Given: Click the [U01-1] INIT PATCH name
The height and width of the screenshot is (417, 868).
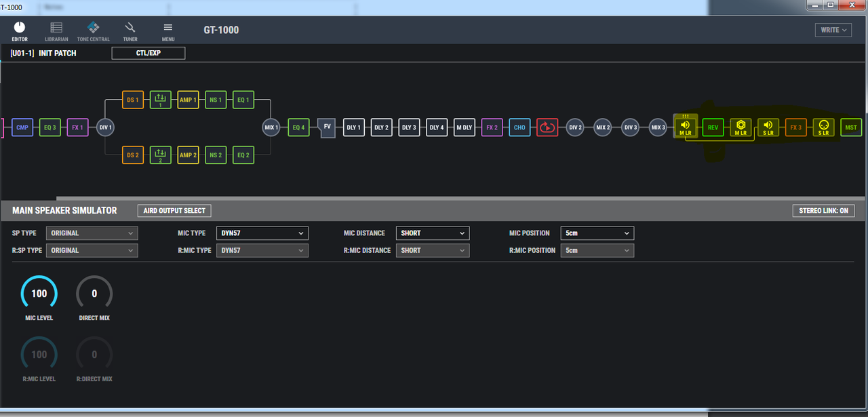Looking at the screenshot, I should point(43,53).
